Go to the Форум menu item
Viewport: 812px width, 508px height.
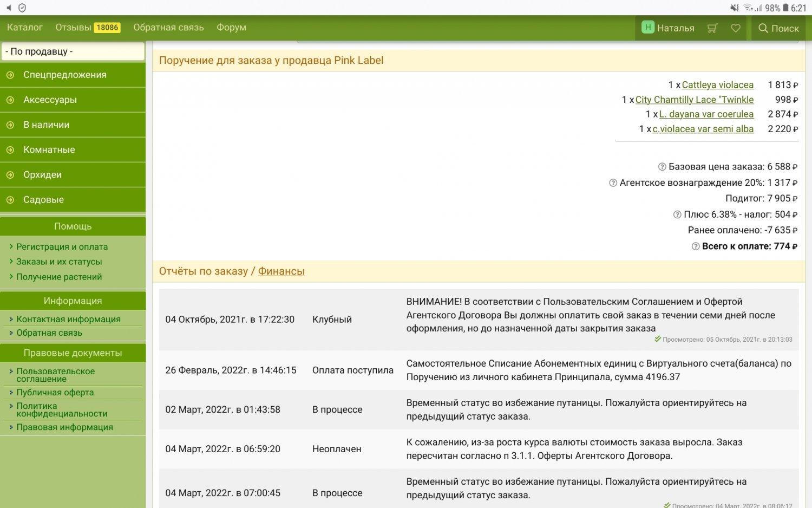click(231, 28)
